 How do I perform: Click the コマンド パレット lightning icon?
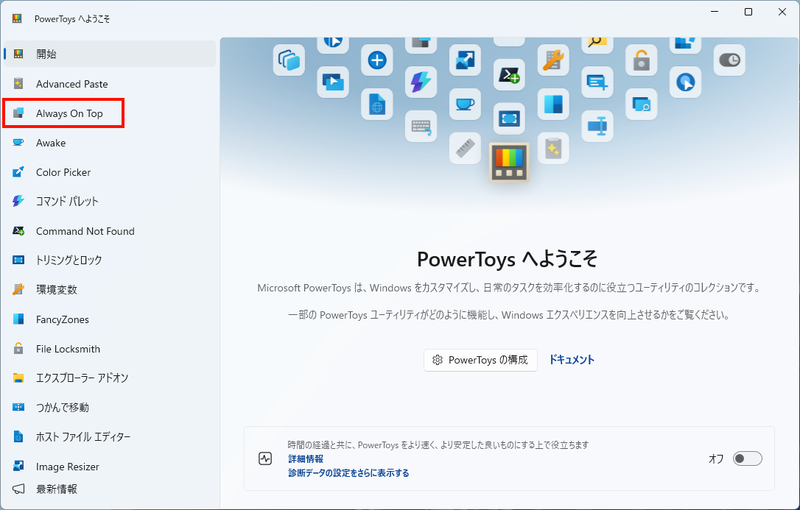point(18,201)
